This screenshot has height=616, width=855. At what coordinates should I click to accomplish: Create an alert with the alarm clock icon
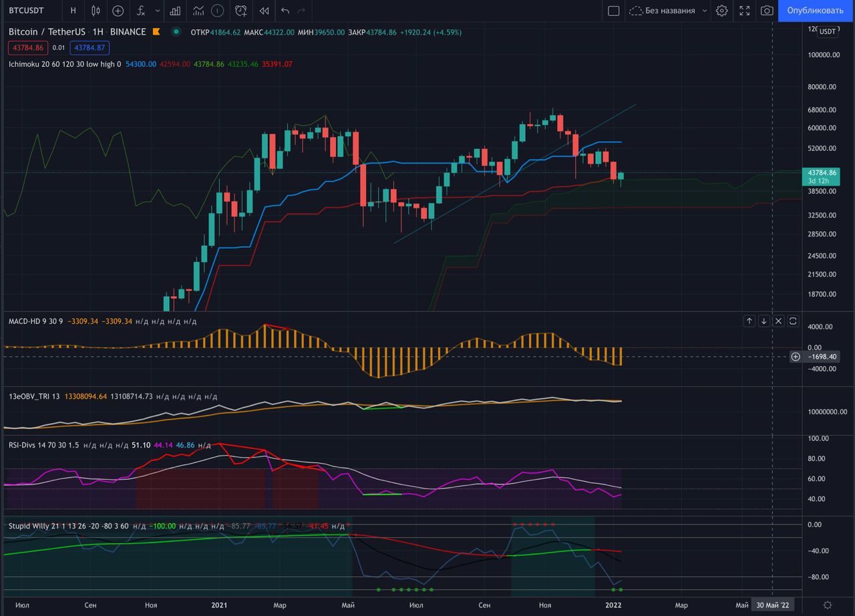240,11
